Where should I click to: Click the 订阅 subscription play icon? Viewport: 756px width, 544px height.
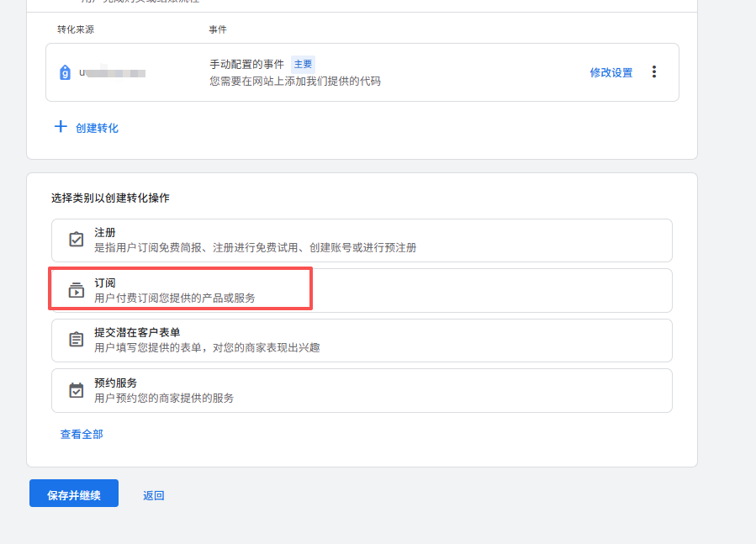pyautogui.click(x=77, y=290)
